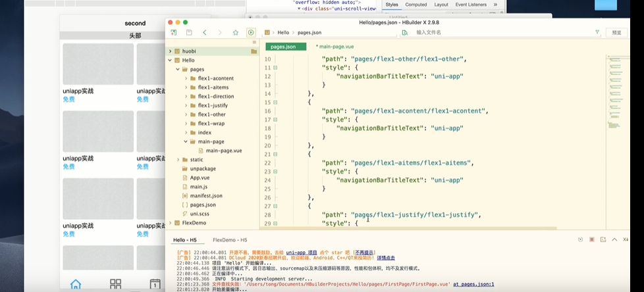
Task: Click the console rerun icon
Action: coord(580,239)
